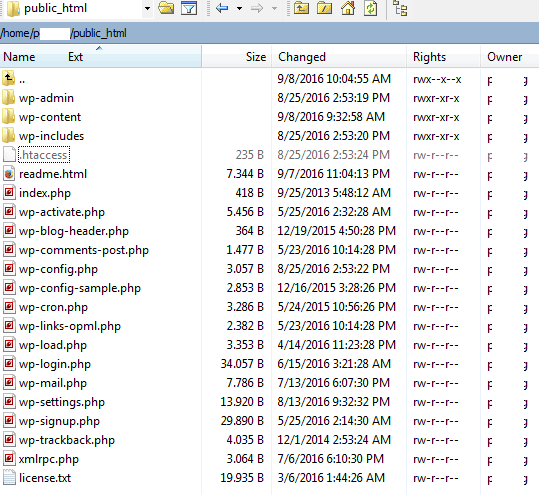Viewport: 539px width, 495px height.
Task: Click date 9/7/2016 11:04:13 PM
Action: tap(334, 174)
